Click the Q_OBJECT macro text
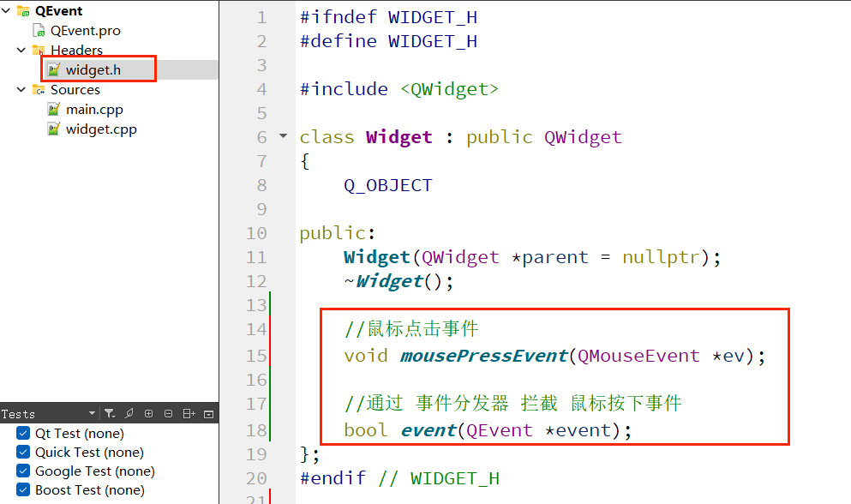 387,186
